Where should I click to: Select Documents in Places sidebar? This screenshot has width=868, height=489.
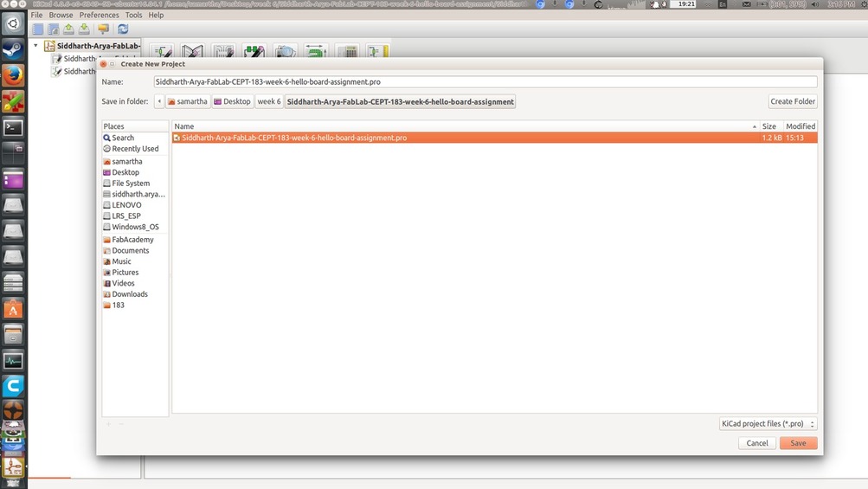pyautogui.click(x=135, y=251)
